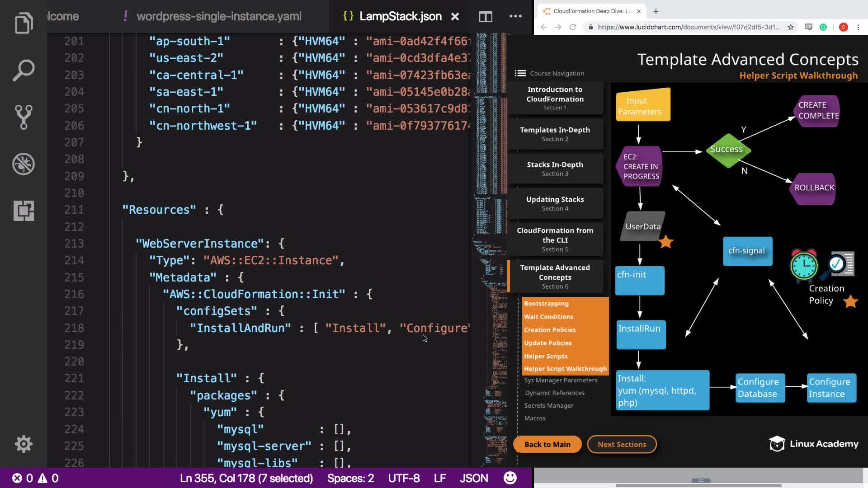The width and height of the screenshot is (868, 488).
Task: Click the split editor icon
Action: point(486,17)
